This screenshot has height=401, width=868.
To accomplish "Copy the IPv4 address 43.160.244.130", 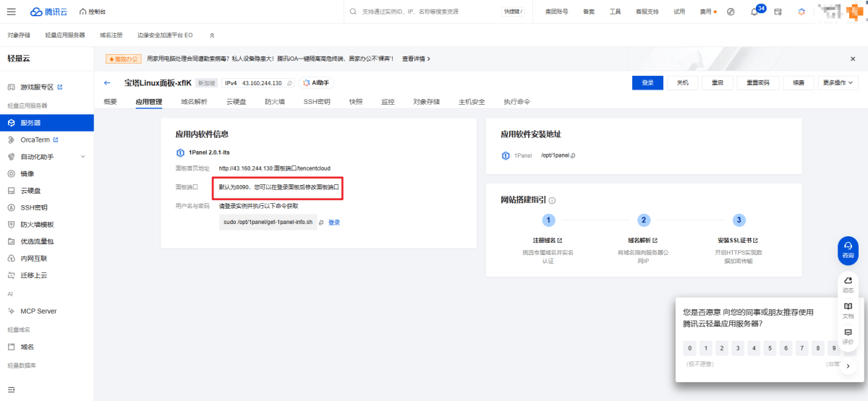I will [290, 83].
